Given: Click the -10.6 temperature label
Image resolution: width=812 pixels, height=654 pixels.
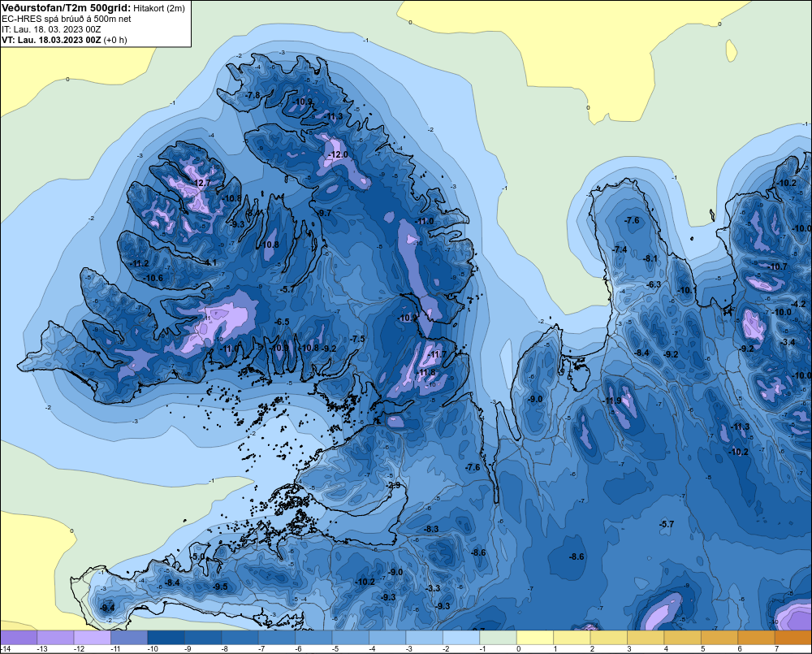Looking at the screenshot, I should [153, 278].
